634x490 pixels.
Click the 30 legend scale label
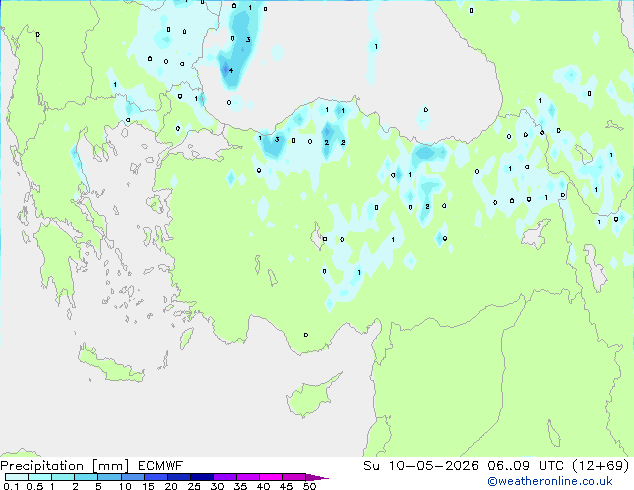tap(217, 486)
